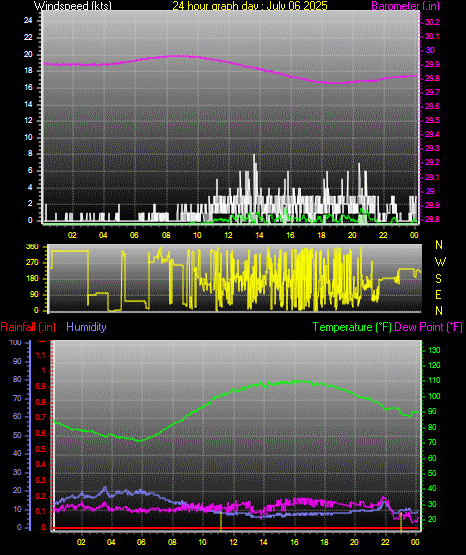Click value 0.1 on the rainfall axis
The width and height of the screenshot is (466, 555).
coord(41,511)
